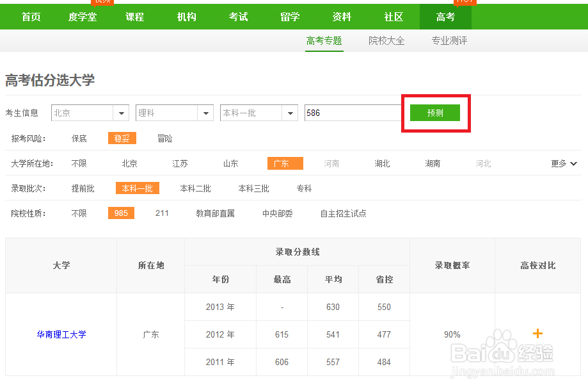Choose 提前批 admission batch

coord(83,188)
